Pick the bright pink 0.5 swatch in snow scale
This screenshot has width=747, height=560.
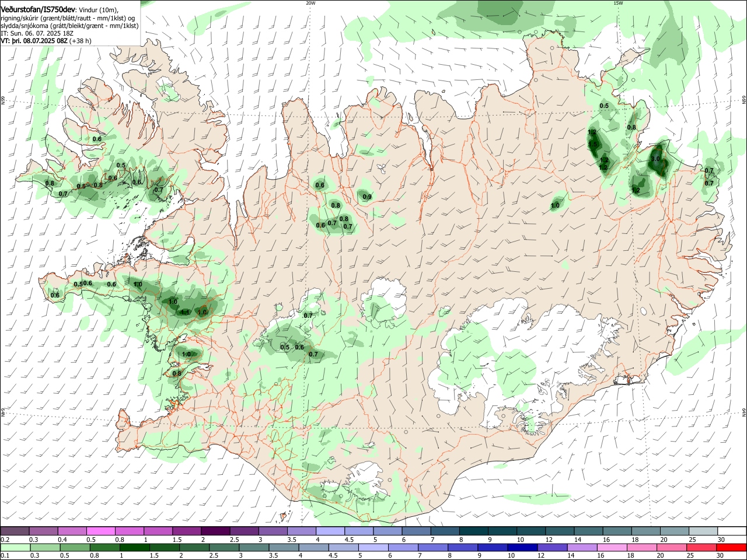100,531
